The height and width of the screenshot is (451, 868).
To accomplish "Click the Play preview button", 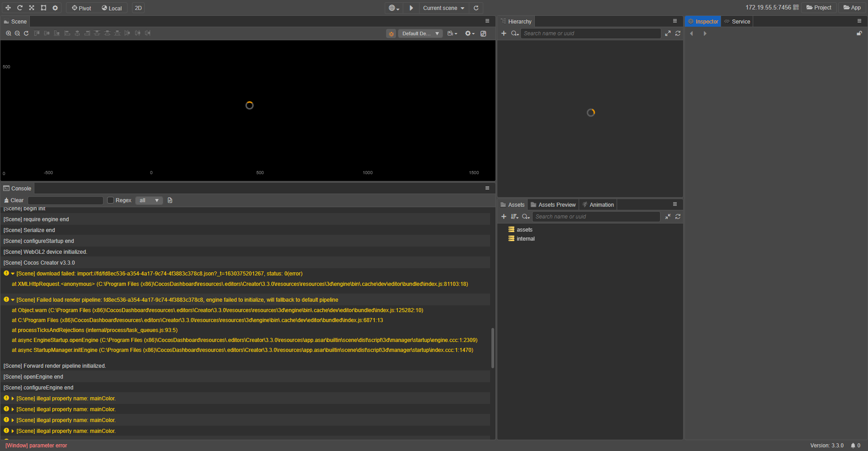I will coord(411,8).
